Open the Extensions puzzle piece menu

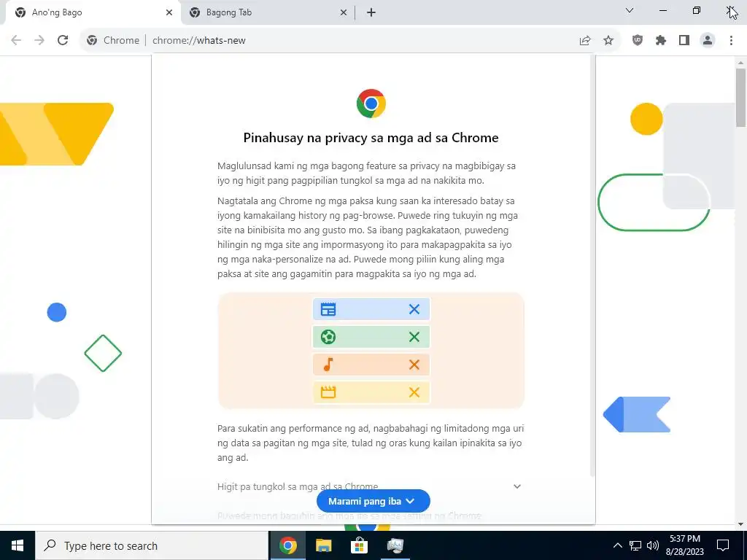tap(661, 41)
